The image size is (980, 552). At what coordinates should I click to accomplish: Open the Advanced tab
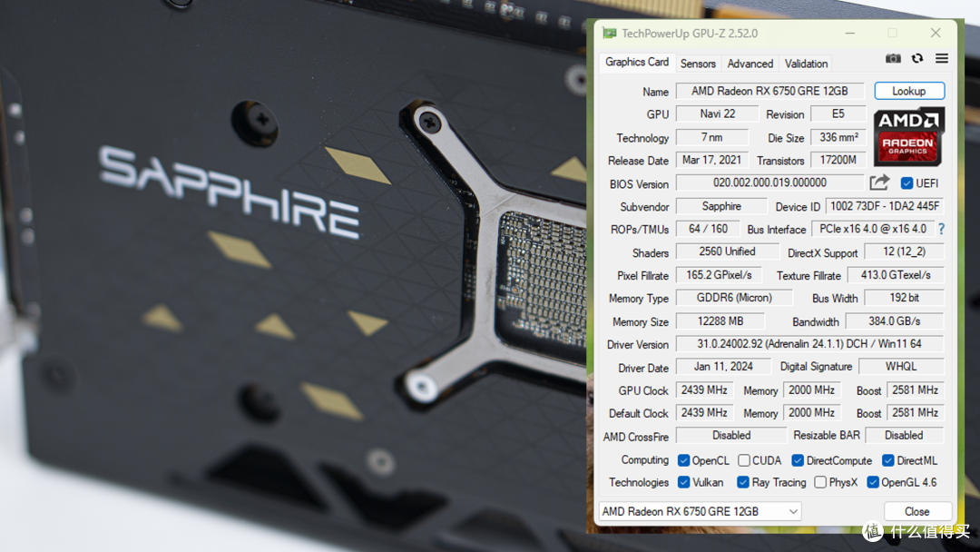point(750,64)
